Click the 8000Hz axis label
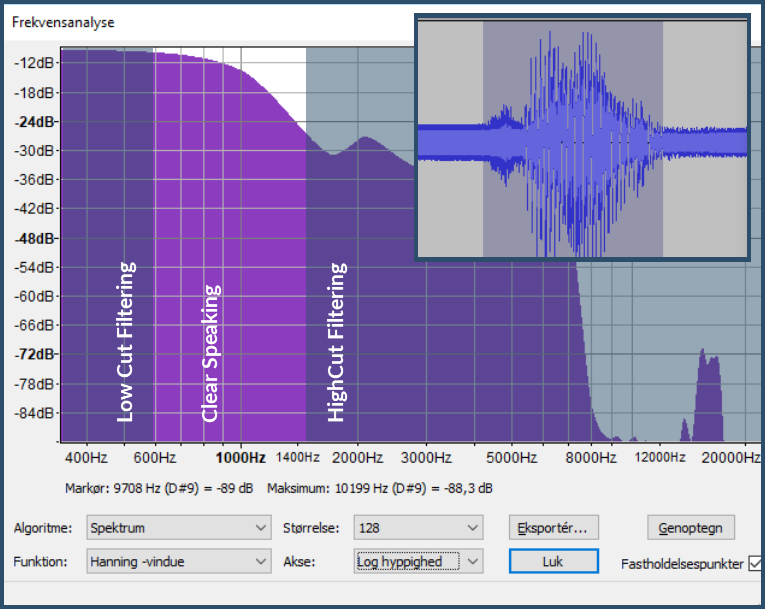 pyautogui.click(x=591, y=458)
